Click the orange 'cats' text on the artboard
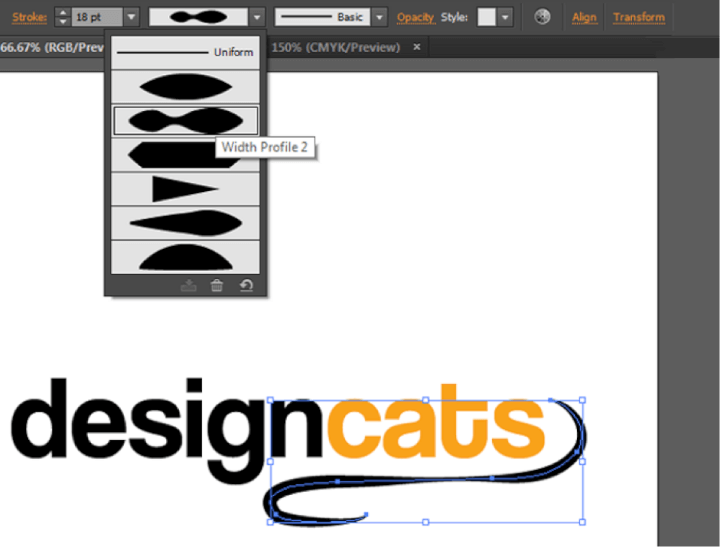 point(436,422)
